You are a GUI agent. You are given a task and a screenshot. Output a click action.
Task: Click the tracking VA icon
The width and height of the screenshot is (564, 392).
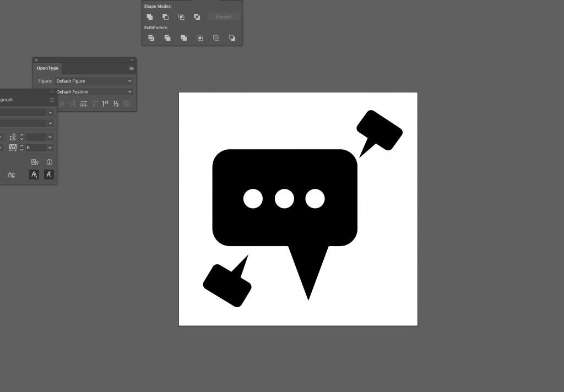(13, 148)
